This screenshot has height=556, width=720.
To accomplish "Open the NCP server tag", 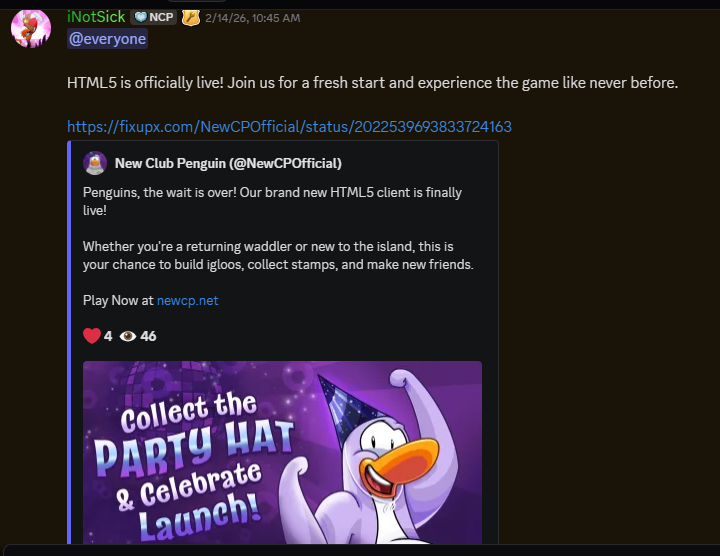I will point(154,17).
